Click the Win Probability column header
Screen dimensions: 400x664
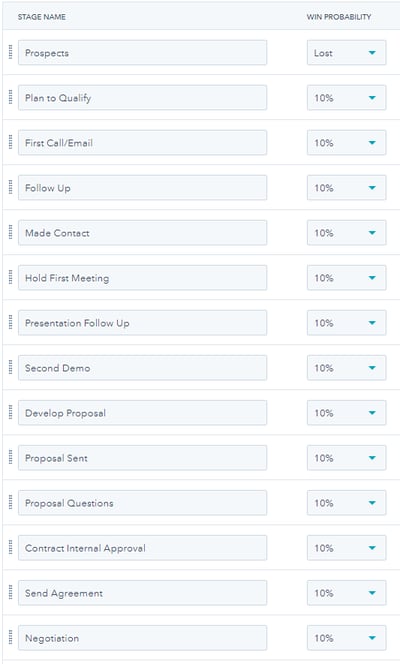[x=339, y=17]
